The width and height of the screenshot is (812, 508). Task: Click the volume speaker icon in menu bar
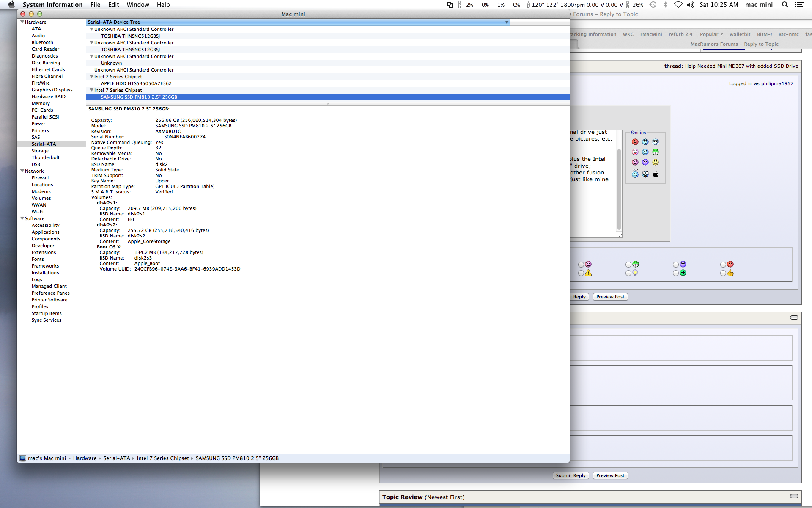coord(691,5)
